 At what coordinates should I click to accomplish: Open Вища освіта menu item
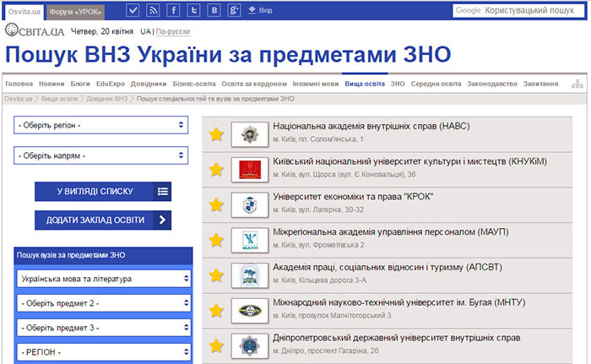365,84
